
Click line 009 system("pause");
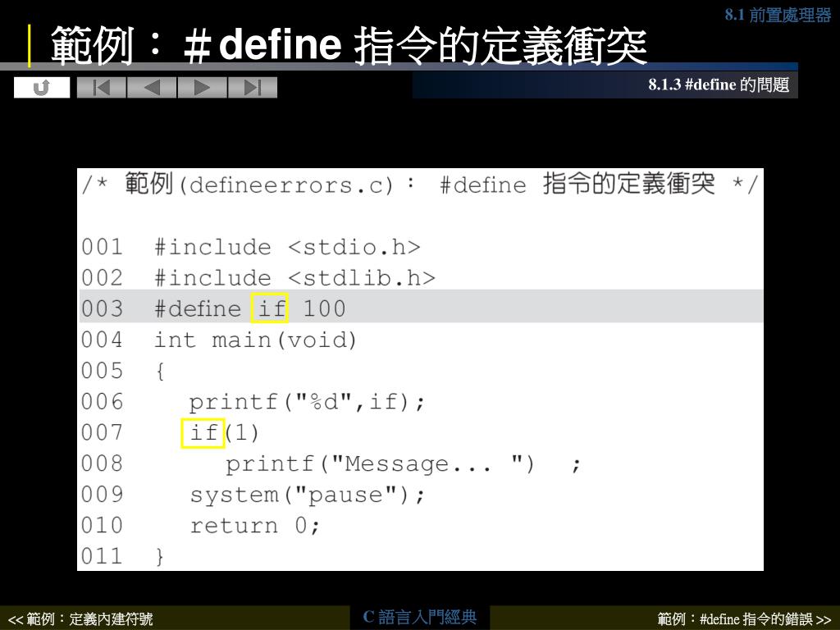pos(253,495)
